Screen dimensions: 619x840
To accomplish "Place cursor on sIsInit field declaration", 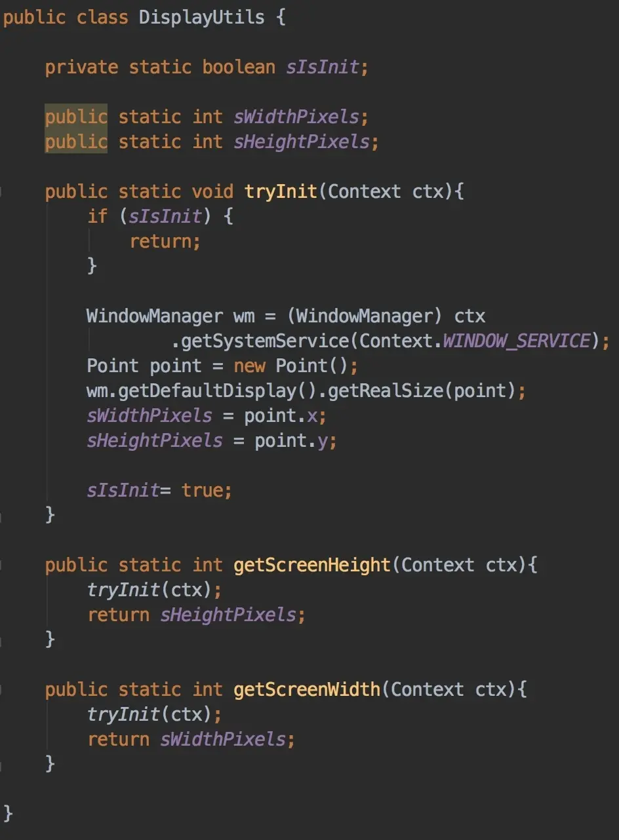I will pyautogui.click(x=323, y=67).
